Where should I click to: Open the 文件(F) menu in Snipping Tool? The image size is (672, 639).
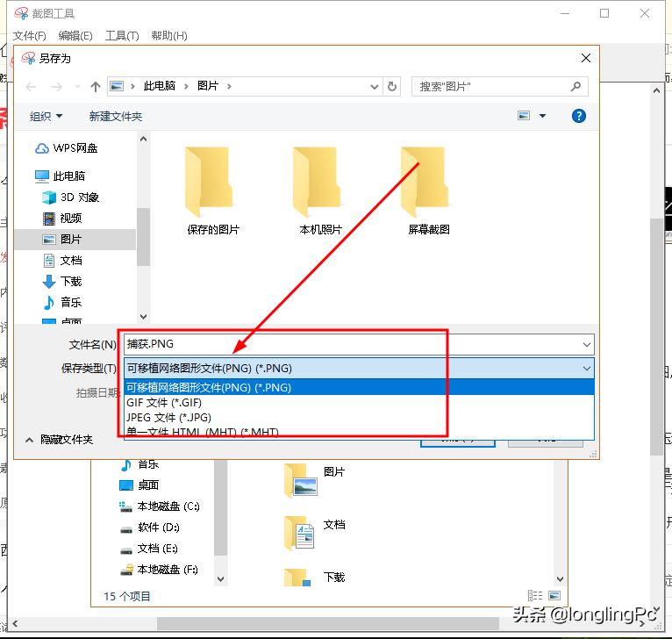tap(29, 36)
